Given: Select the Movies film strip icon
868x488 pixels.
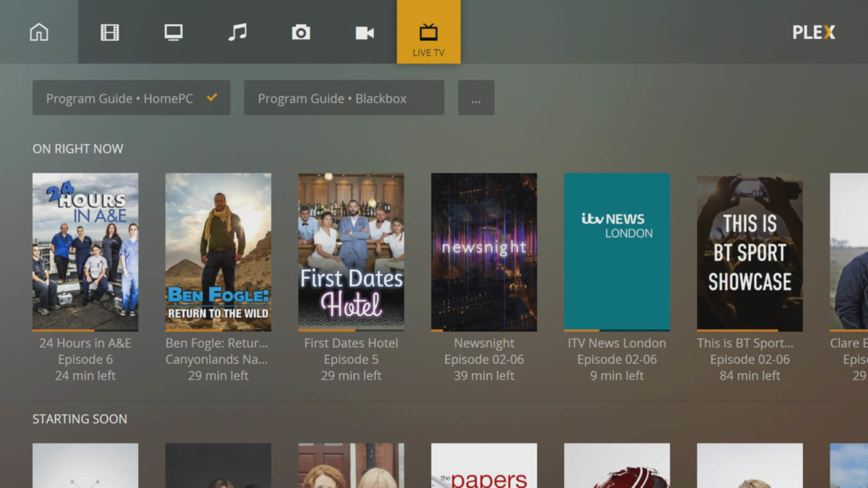Looking at the screenshot, I should [109, 32].
